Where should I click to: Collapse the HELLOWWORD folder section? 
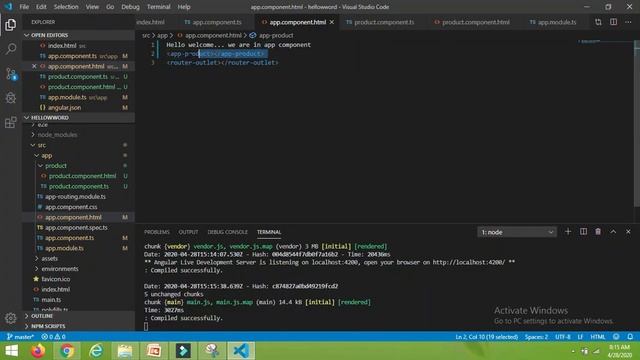pos(27,118)
